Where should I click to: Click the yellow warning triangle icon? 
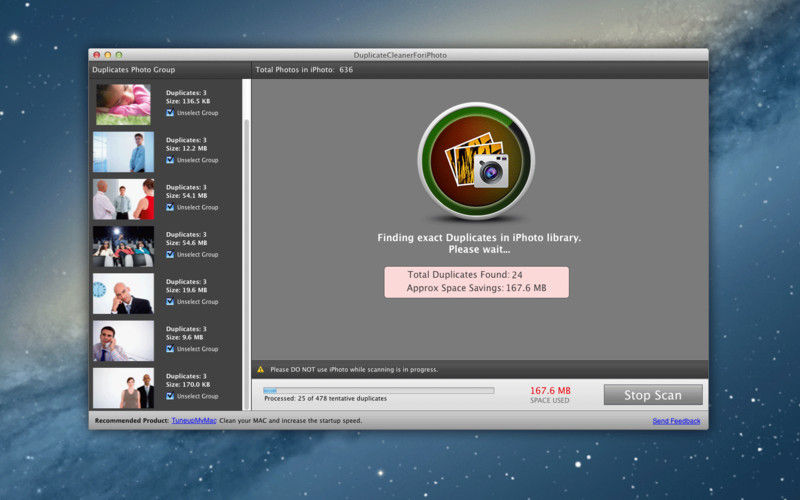point(260,369)
